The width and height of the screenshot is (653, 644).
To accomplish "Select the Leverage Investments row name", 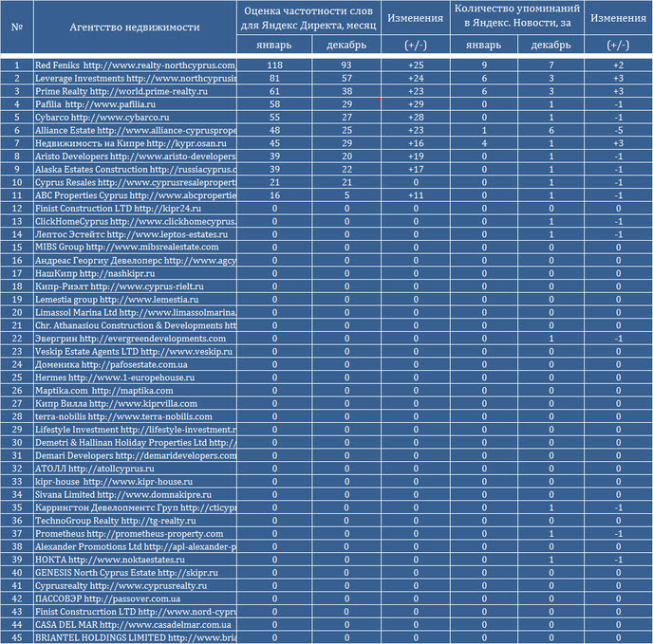I will tap(135, 78).
